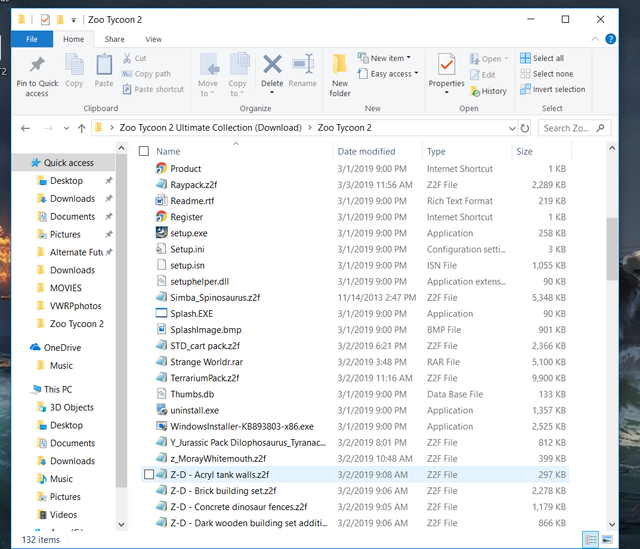Switch to details view icon in status bar

pos(591,540)
